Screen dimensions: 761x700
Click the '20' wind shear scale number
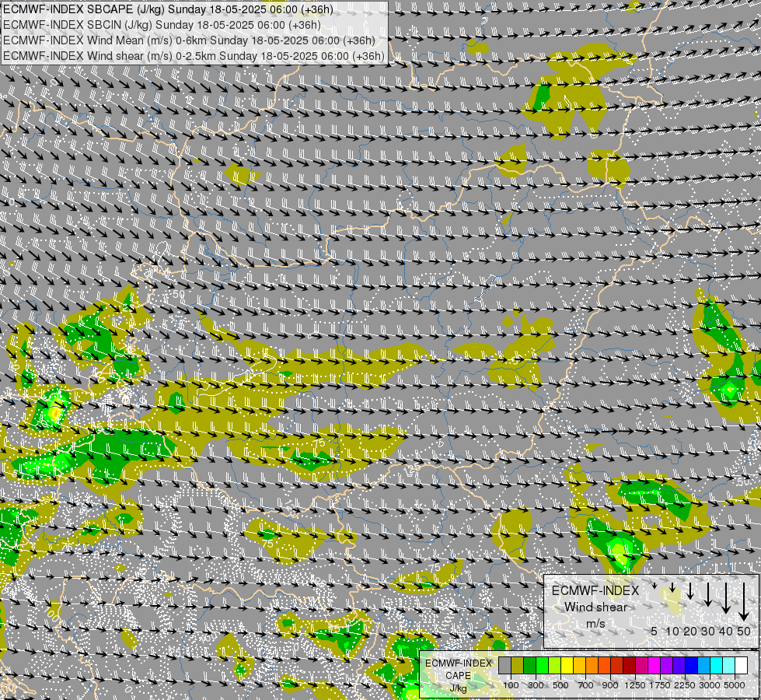pyautogui.click(x=690, y=631)
